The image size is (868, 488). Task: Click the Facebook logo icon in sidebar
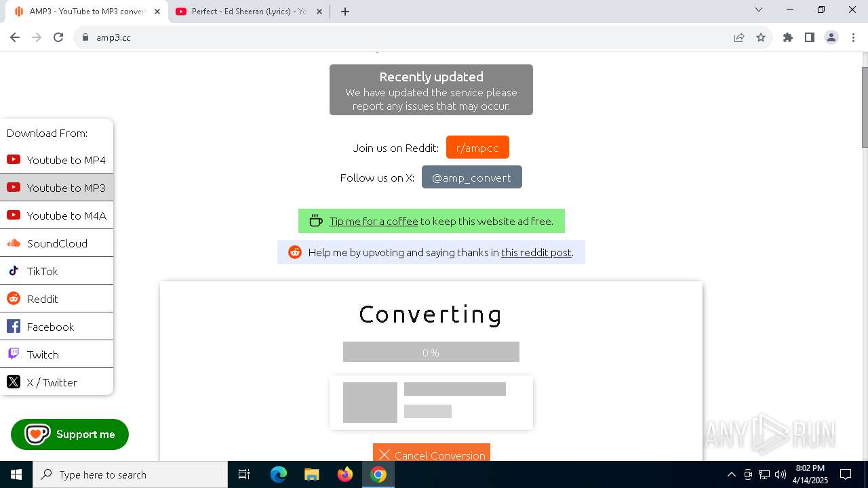14,327
